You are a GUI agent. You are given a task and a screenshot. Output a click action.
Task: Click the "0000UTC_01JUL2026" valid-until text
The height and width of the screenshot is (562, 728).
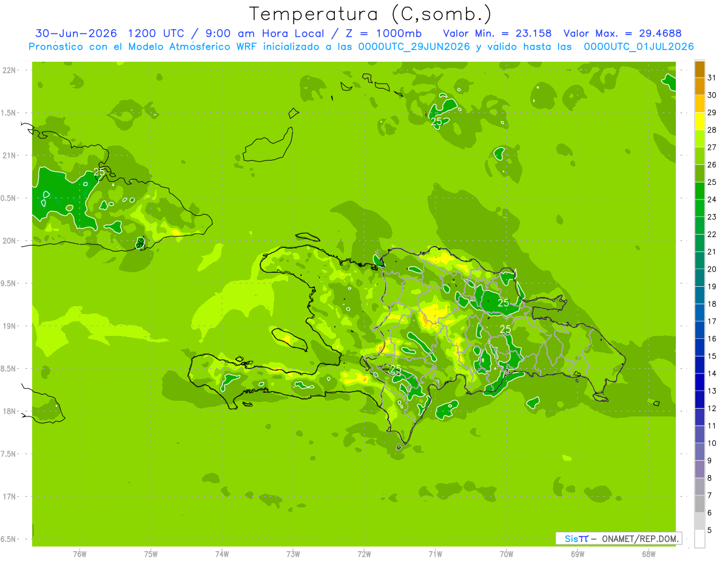point(639,47)
